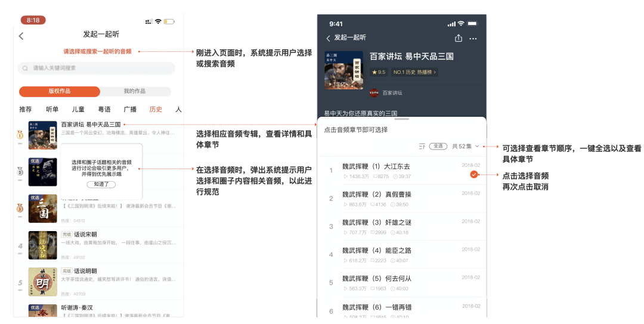Screen dimensions: 644x324
Task: Open second-ranked 优选 album thumbnail
Action: [x=43, y=172]
